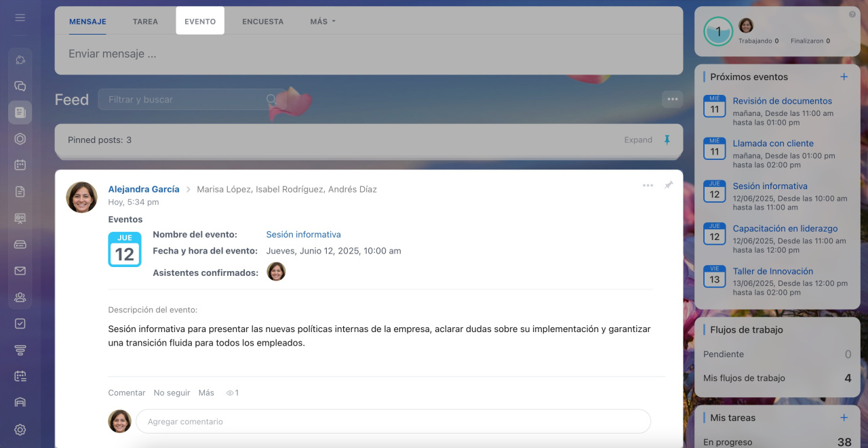Click the JUE 12 calendar icon in post
The image size is (868, 448).
click(125, 249)
